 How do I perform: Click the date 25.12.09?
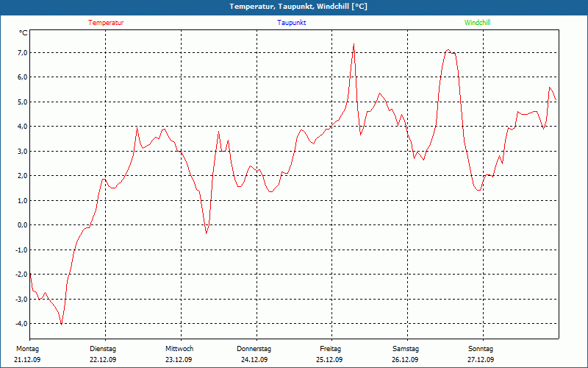tap(329, 360)
